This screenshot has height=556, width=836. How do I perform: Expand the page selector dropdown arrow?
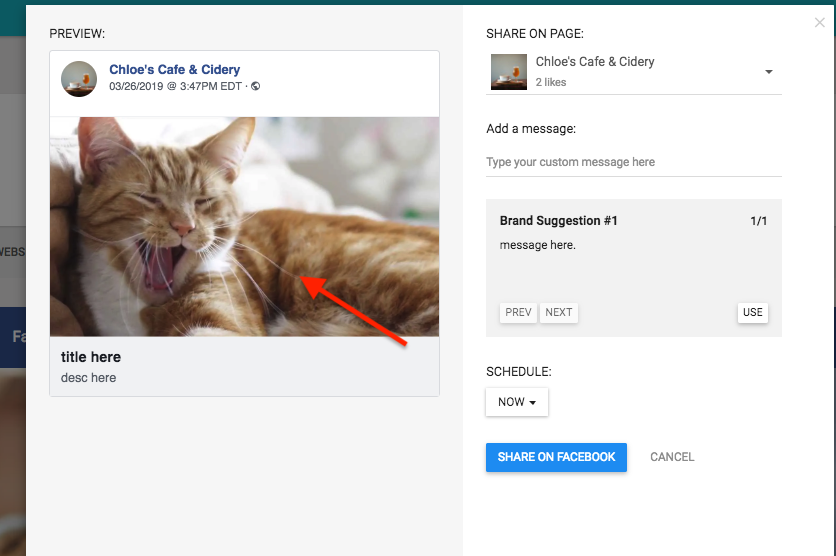[768, 71]
